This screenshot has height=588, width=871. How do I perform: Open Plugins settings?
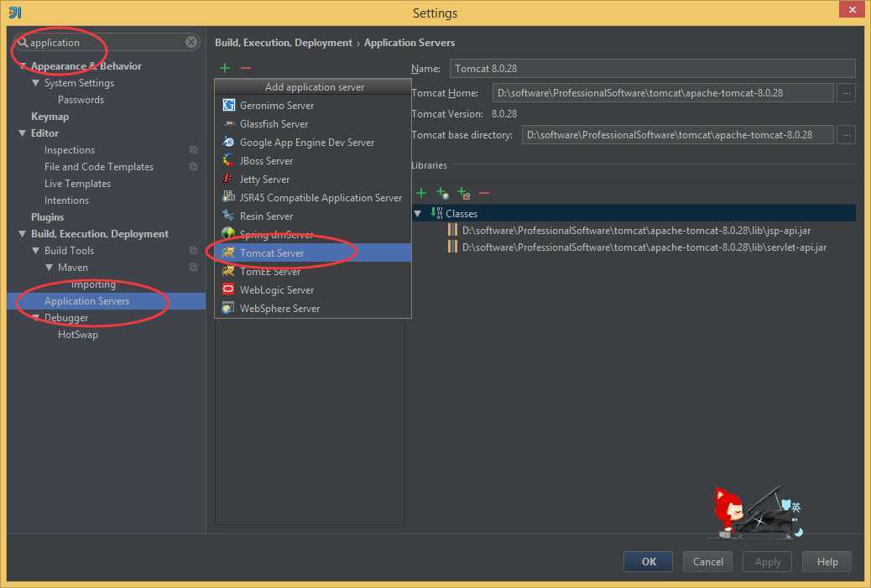[47, 217]
